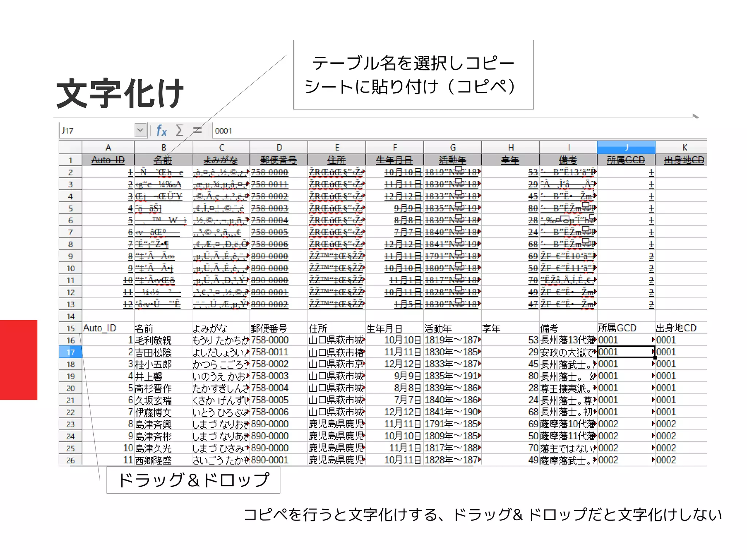Select row 26 header
747x560 pixels.
pos(70,460)
